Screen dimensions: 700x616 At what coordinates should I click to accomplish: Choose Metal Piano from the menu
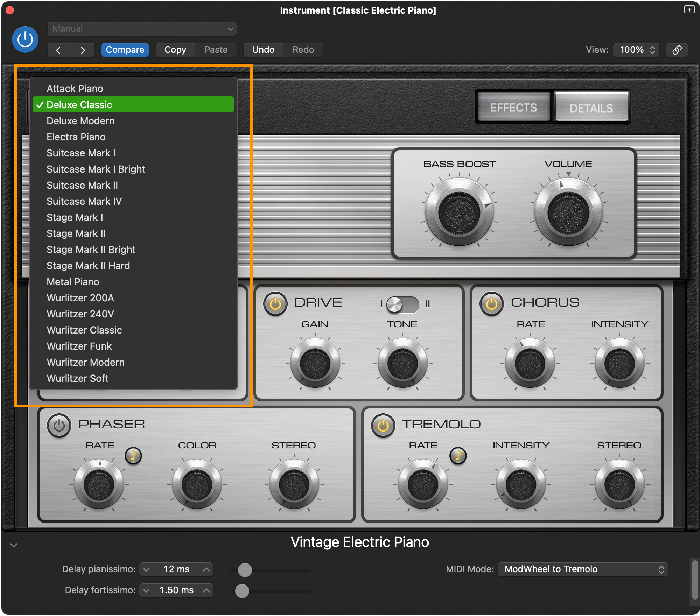click(x=133, y=282)
